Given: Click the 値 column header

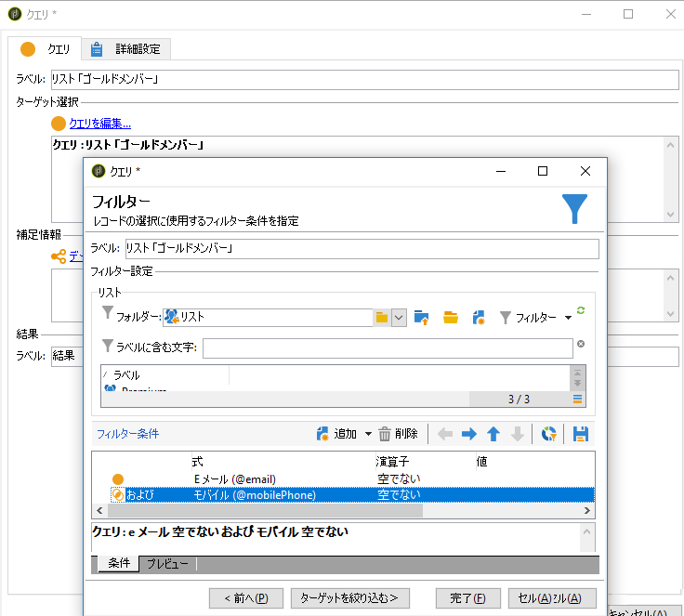Looking at the screenshot, I should tap(535, 461).
